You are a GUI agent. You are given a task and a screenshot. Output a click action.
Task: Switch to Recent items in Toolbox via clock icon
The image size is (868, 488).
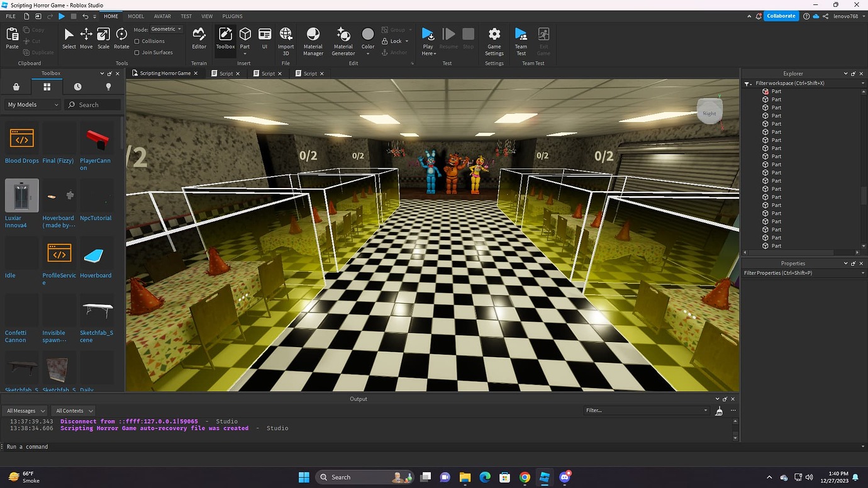pos(77,86)
